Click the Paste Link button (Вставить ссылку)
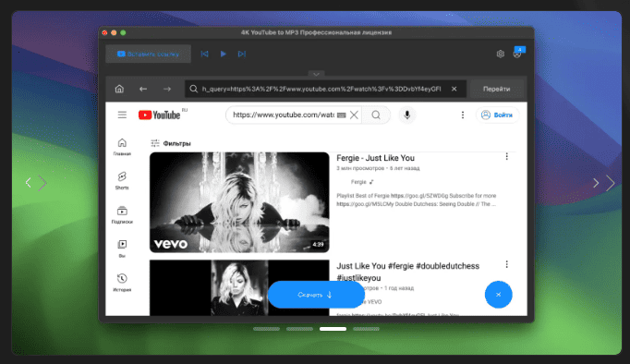This screenshot has width=630, height=364. pos(148,54)
